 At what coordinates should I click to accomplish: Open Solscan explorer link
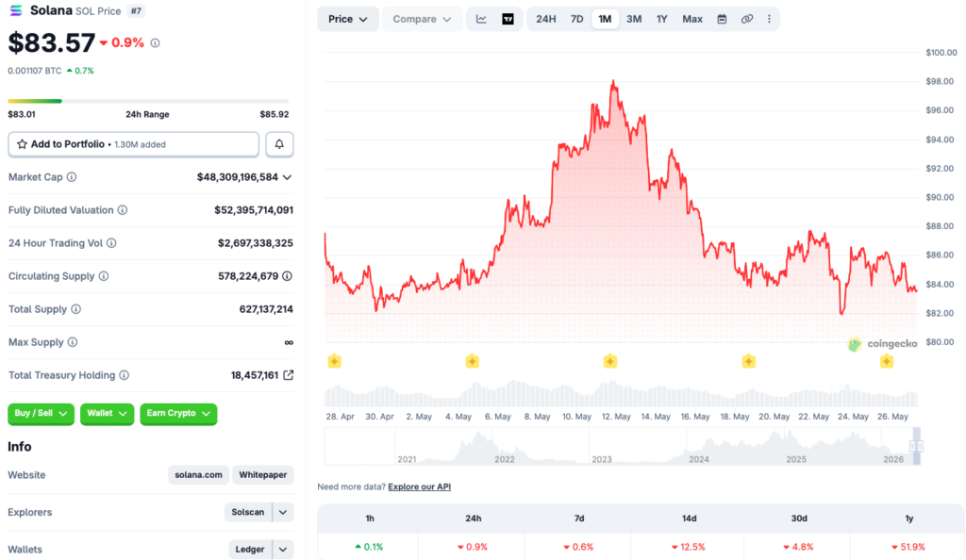coord(248,512)
